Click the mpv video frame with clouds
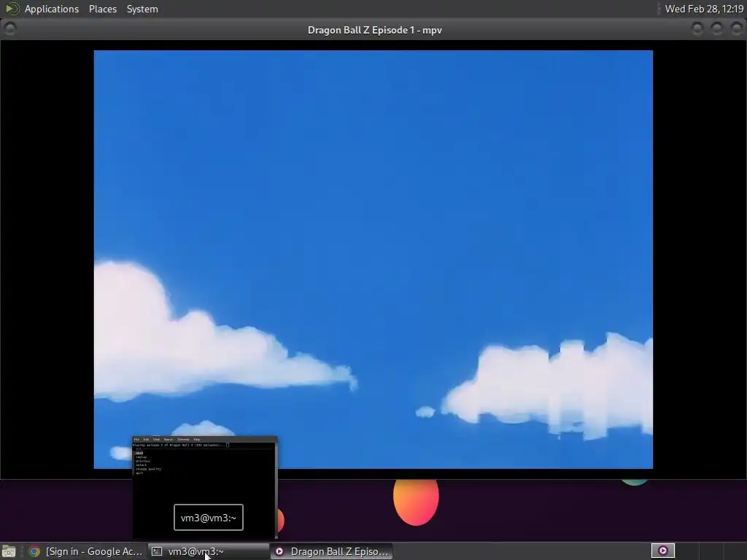Image resolution: width=747 pixels, height=560 pixels. (373, 259)
